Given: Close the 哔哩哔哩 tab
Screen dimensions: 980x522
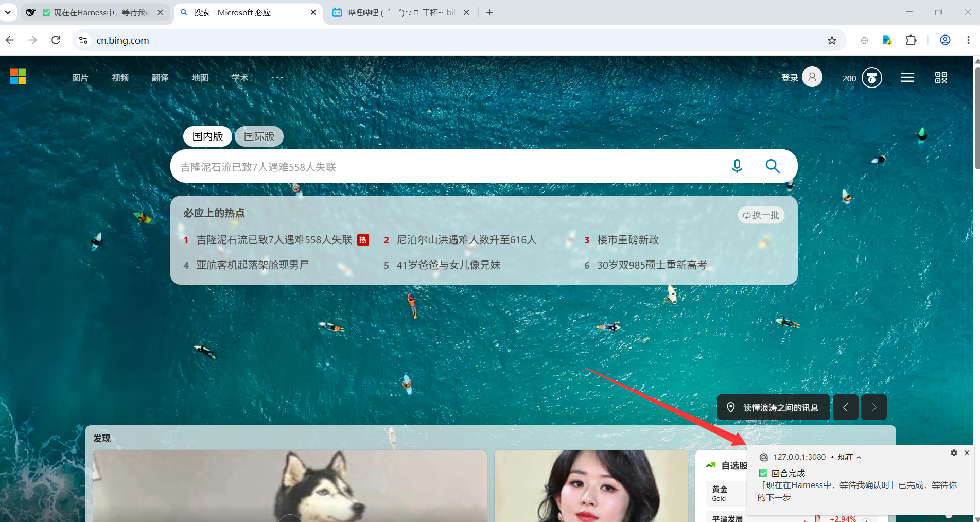Looking at the screenshot, I should click(x=466, y=12).
